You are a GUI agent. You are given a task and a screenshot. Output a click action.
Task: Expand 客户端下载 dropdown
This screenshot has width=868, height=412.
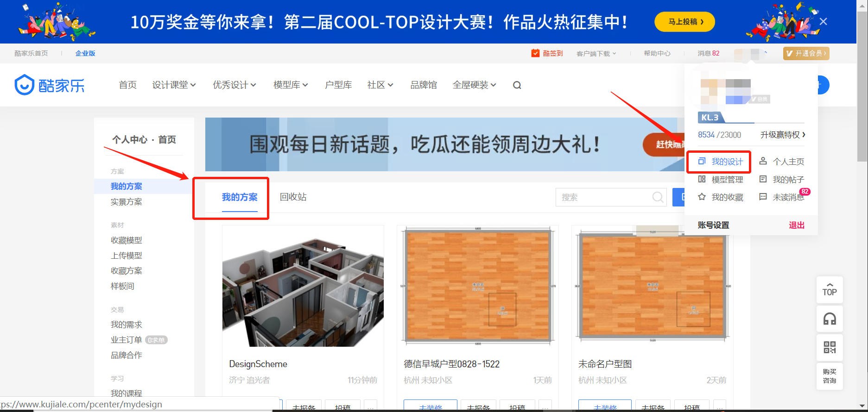(x=596, y=53)
